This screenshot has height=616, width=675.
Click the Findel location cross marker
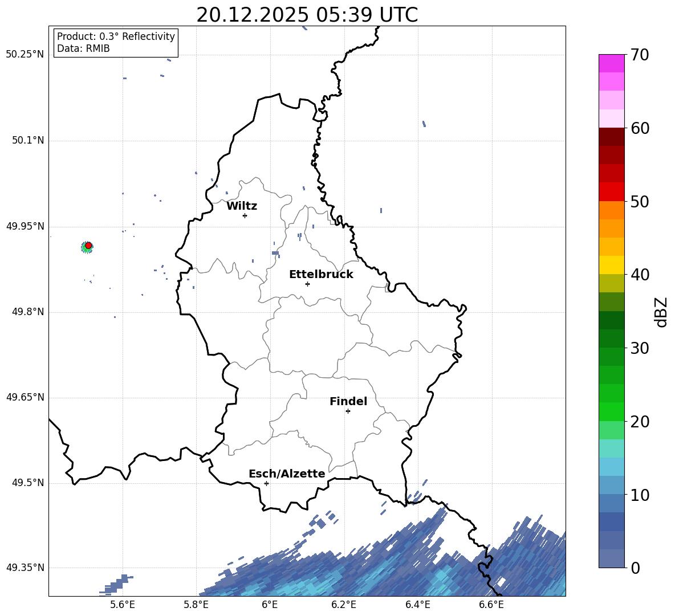348,411
